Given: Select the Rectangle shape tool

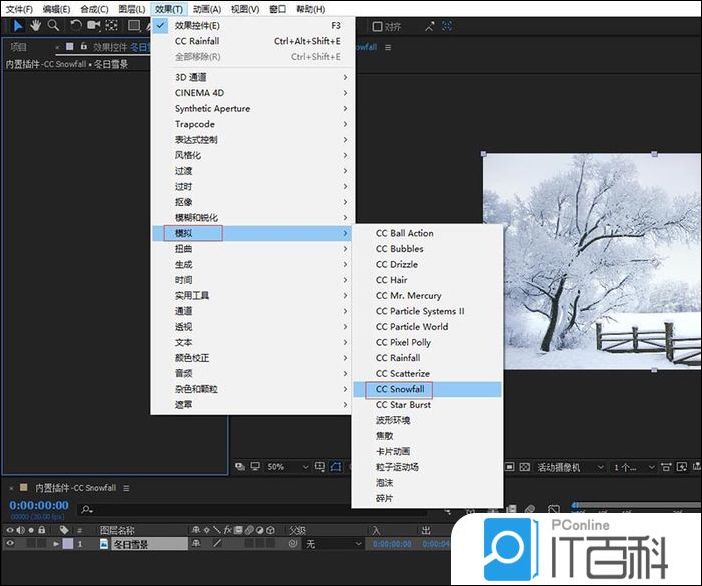Looking at the screenshot, I should click(x=133, y=26).
